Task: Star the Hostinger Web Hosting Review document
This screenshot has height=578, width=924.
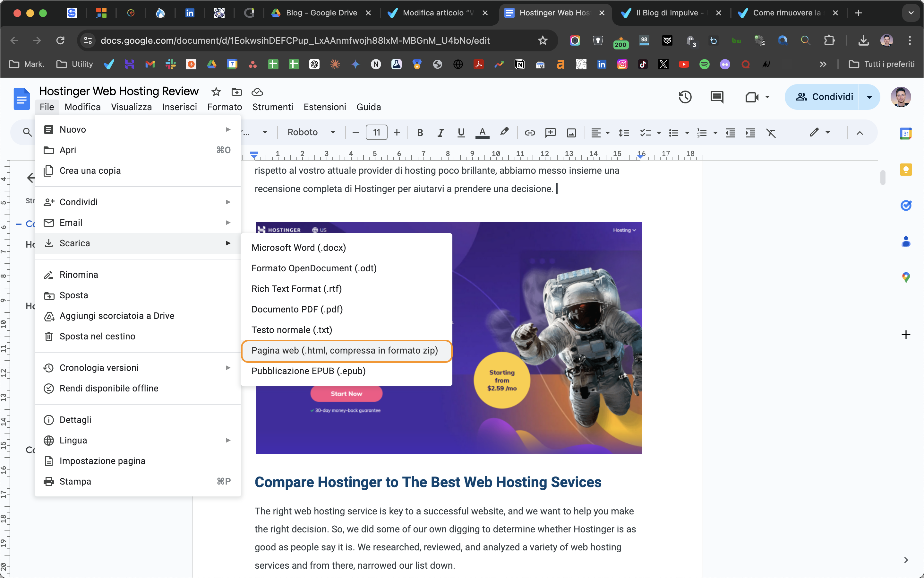Action: [216, 92]
